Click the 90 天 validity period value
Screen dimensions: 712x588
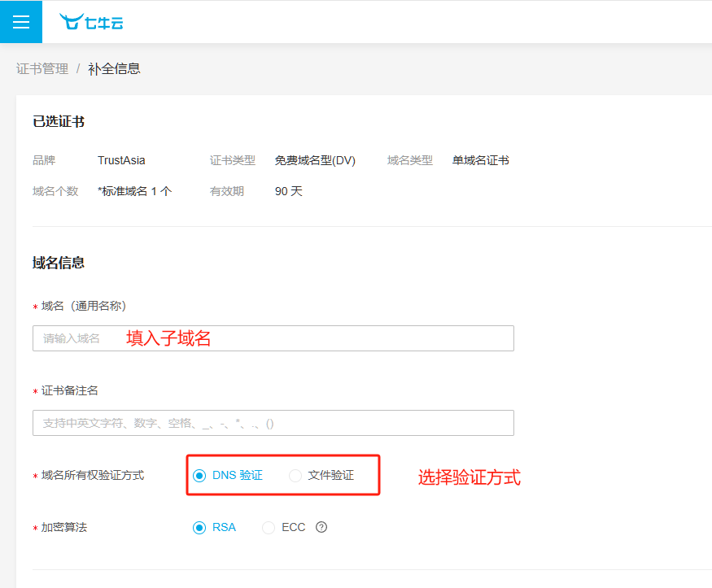(x=288, y=192)
